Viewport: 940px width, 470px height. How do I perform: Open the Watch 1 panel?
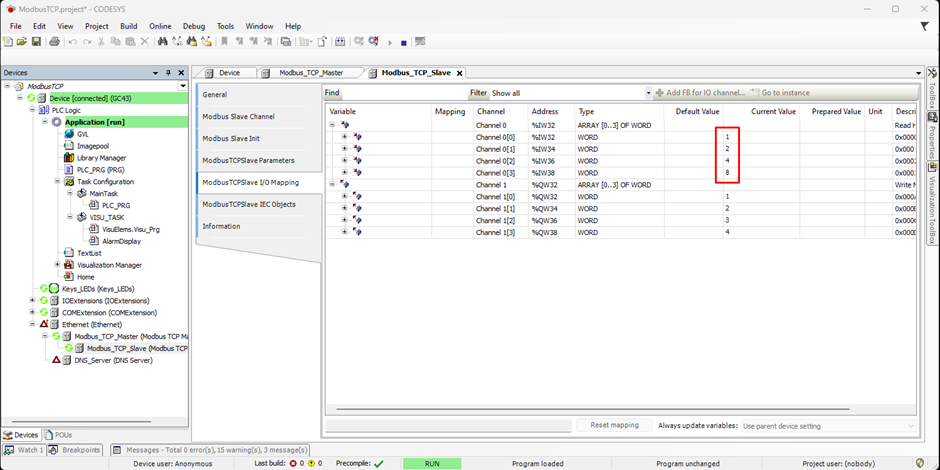(23, 450)
